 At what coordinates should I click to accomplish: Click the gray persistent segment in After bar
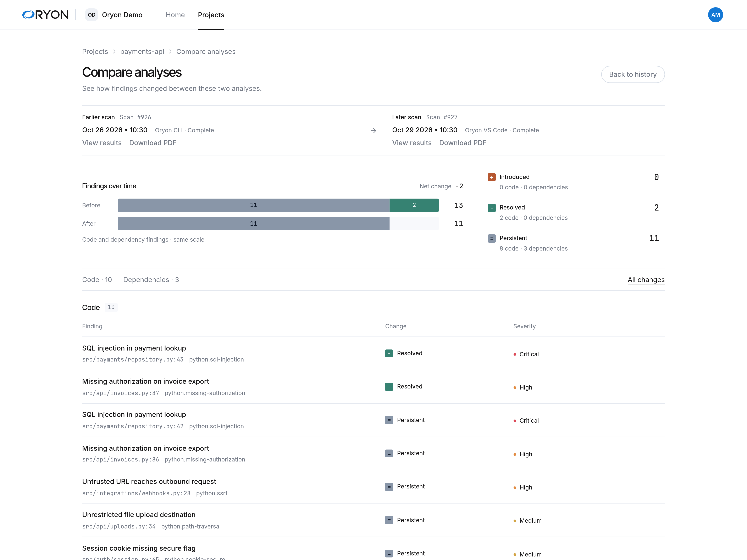point(254,223)
